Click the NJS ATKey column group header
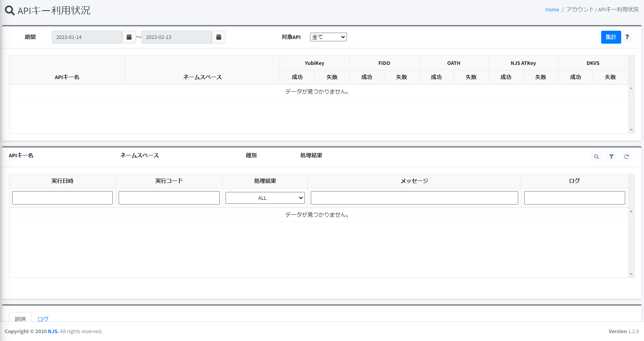Screen dimensions: 644x341 point(523,63)
